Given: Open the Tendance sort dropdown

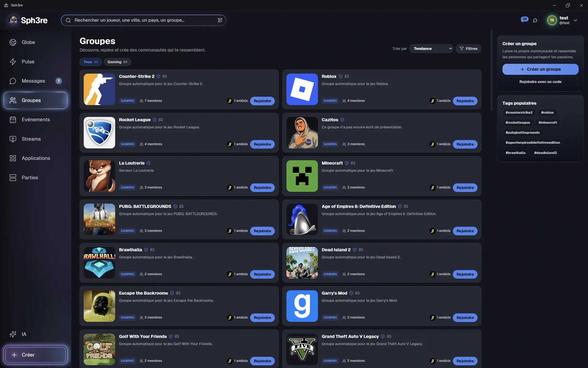Looking at the screenshot, I should [x=431, y=48].
